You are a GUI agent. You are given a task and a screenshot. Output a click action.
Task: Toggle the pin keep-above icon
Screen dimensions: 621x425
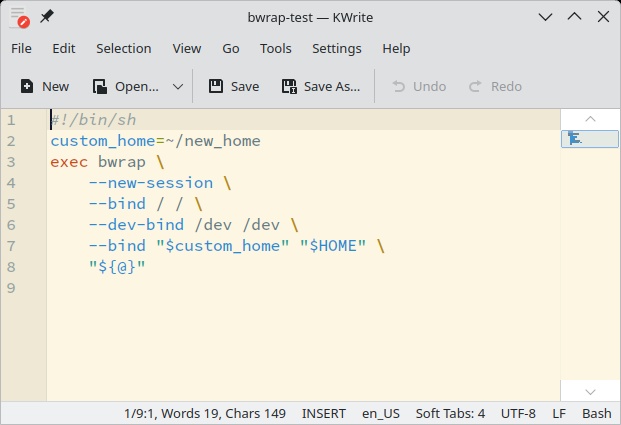click(47, 17)
